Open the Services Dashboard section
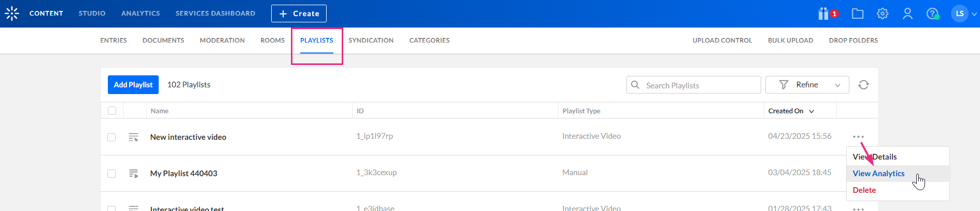The image size is (980, 211). [215, 14]
